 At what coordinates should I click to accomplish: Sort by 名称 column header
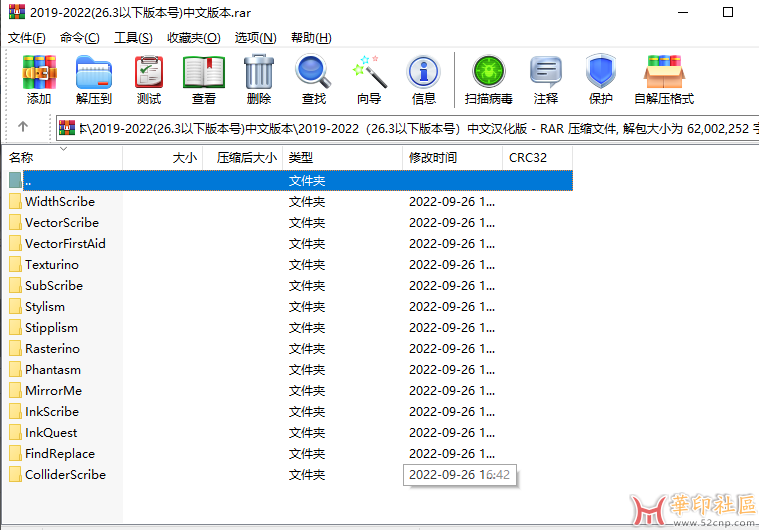tap(62, 158)
